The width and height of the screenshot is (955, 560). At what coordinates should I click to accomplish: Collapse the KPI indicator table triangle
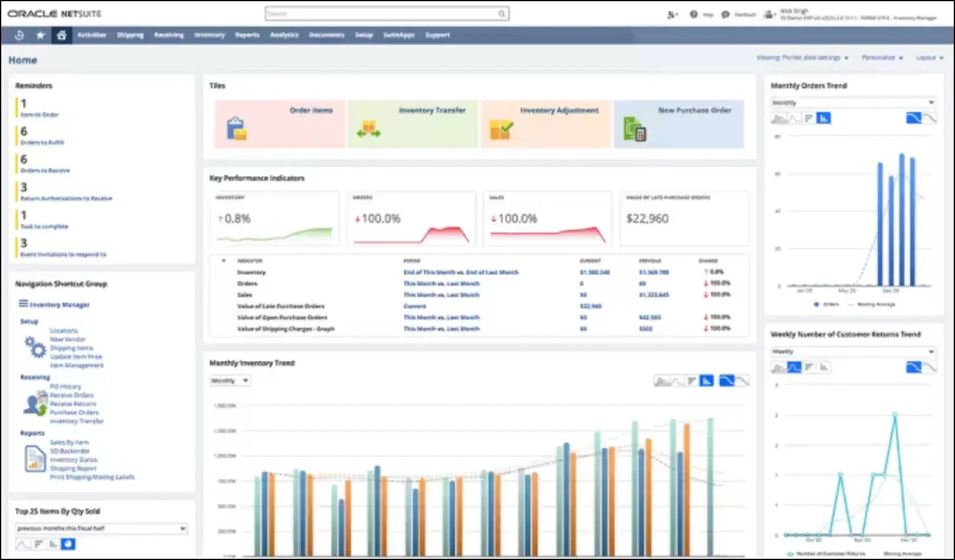click(x=223, y=261)
